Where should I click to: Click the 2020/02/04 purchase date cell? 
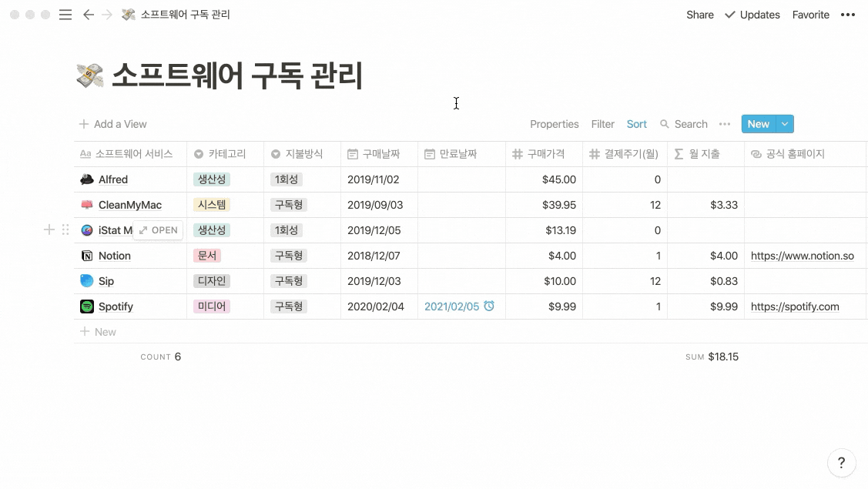(379, 306)
